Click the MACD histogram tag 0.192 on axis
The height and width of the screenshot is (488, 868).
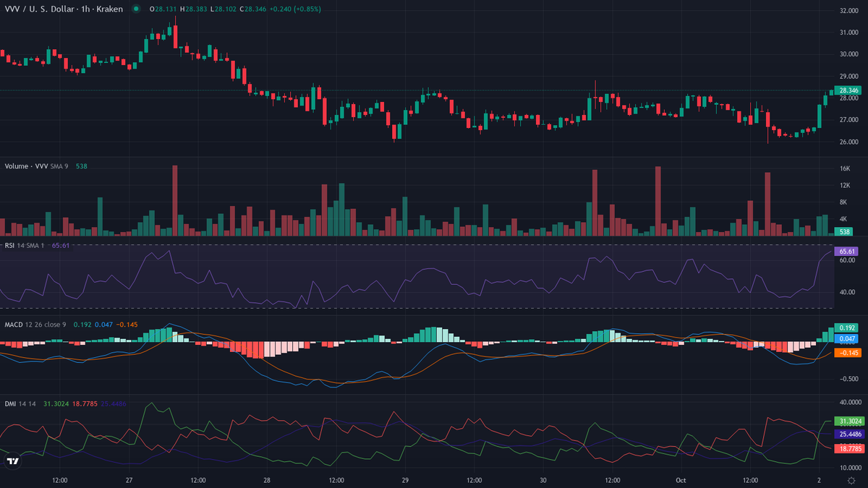point(846,328)
